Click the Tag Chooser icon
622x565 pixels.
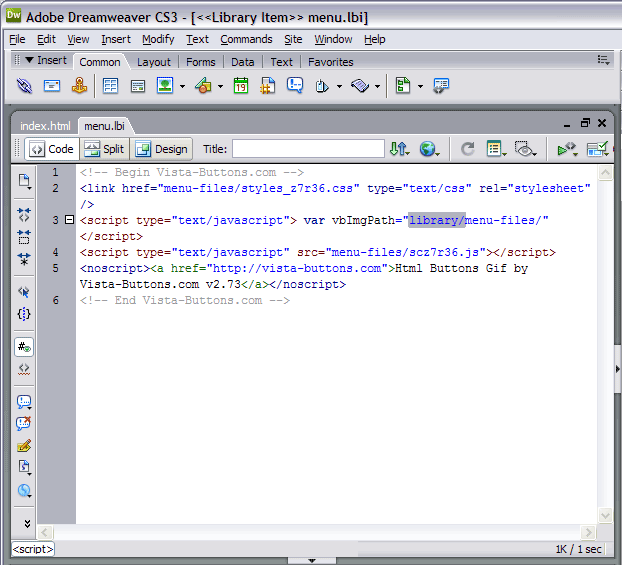click(x=441, y=86)
